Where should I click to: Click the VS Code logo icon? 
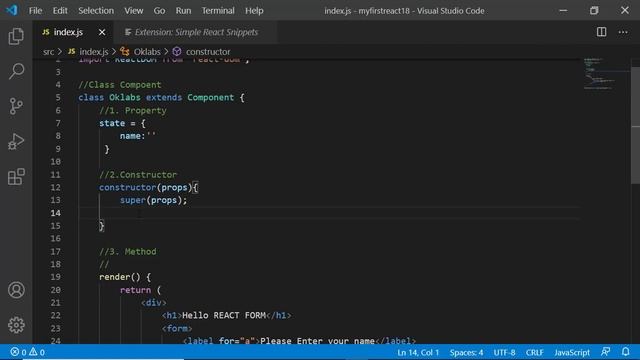click(x=12, y=10)
